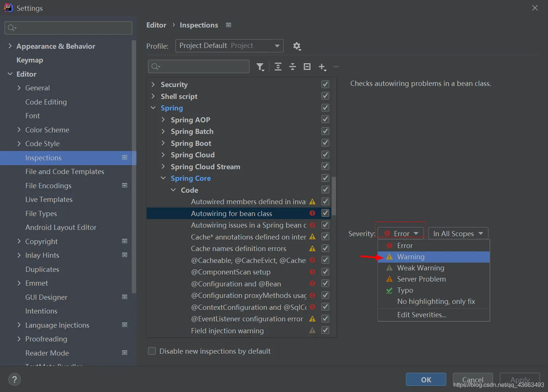The height and width of the screenshot is (392, 548).
Task: Toggle Field injection warning checkbox
Action: point(325,330)
